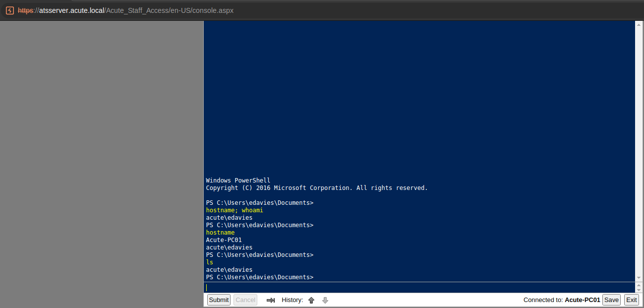Click the console scrollbar's top up arrow
This screenshot has height=308, width=644.
pyautogui.click(x=640, y=24)
